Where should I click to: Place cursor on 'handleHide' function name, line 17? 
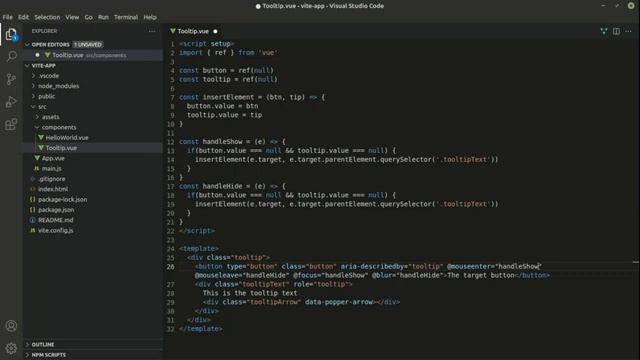pyautogui.click(x=222, y=186)
